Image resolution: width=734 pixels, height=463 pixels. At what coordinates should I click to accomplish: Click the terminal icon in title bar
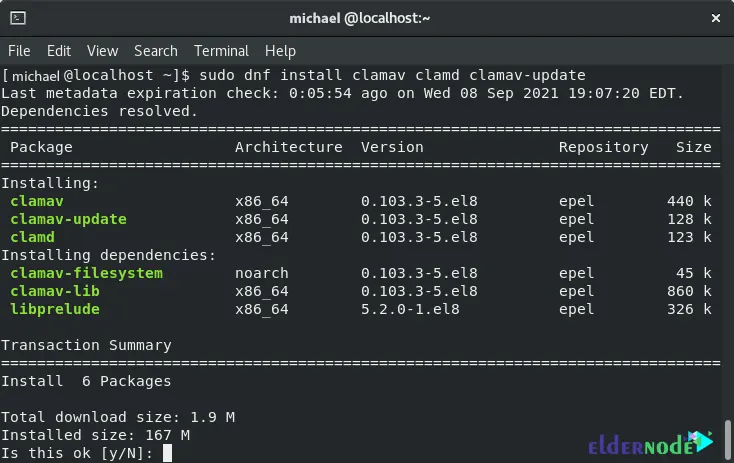click(18, 18)
